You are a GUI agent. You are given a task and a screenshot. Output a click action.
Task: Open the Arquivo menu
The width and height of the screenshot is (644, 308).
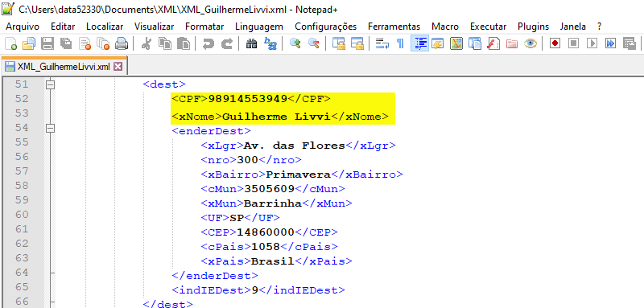pos(23,27)
